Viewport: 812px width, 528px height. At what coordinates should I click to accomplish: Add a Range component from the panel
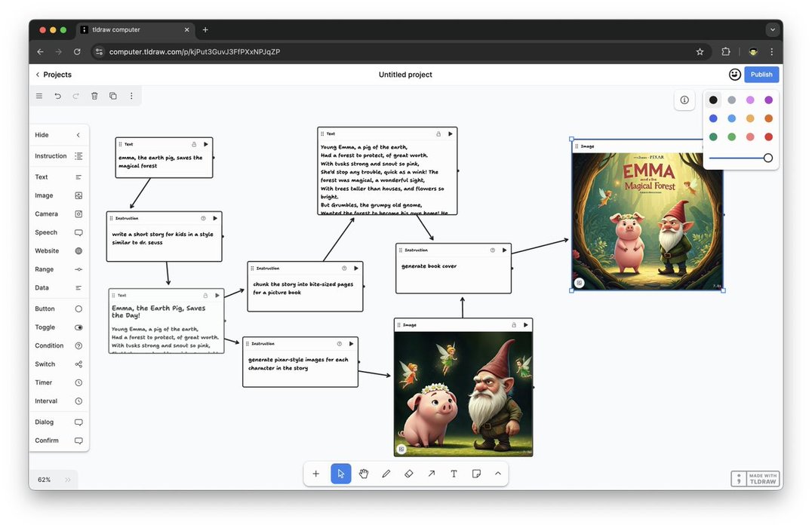59,269
